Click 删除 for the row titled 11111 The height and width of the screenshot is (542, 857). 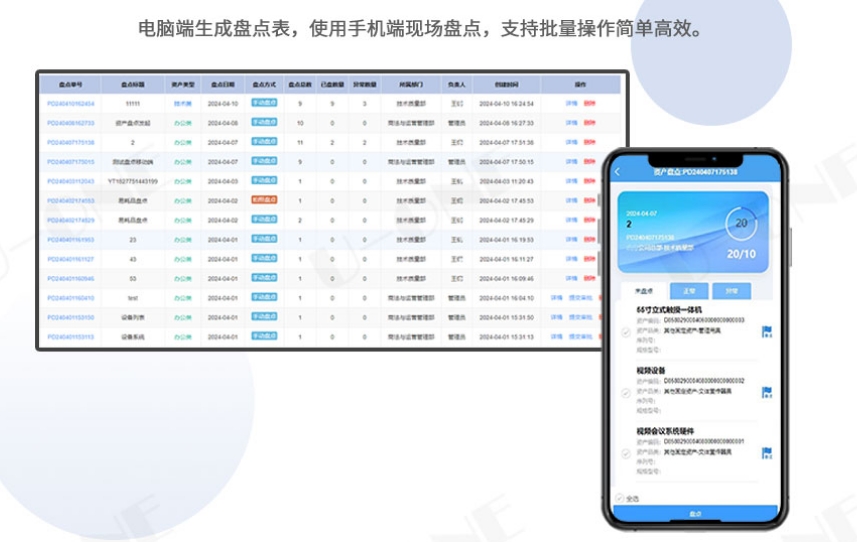click(589, 103)
